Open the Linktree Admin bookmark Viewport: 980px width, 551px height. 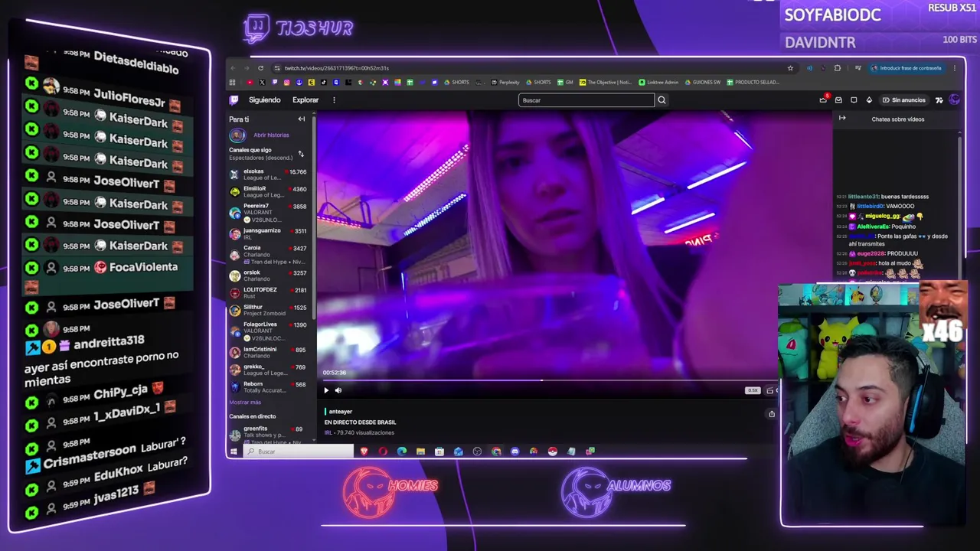(x=658, y=82)
